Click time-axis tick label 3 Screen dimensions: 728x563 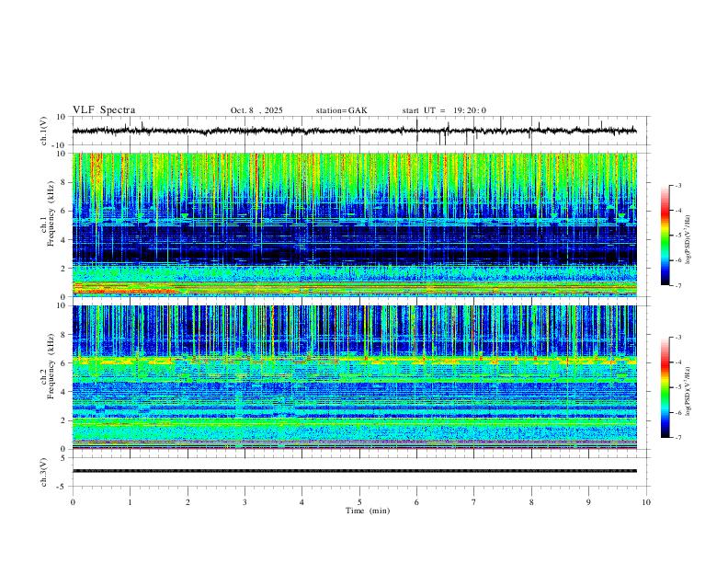click(245, 502)
